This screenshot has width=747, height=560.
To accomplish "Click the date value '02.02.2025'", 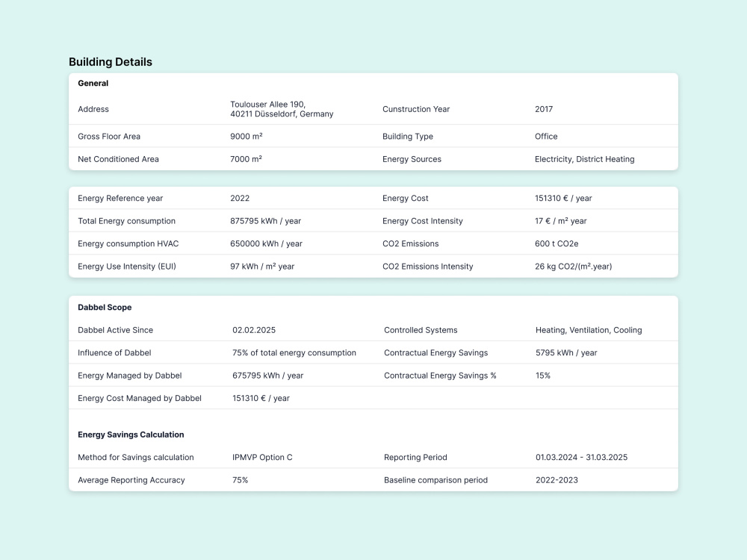I will [x=254, y=330].
